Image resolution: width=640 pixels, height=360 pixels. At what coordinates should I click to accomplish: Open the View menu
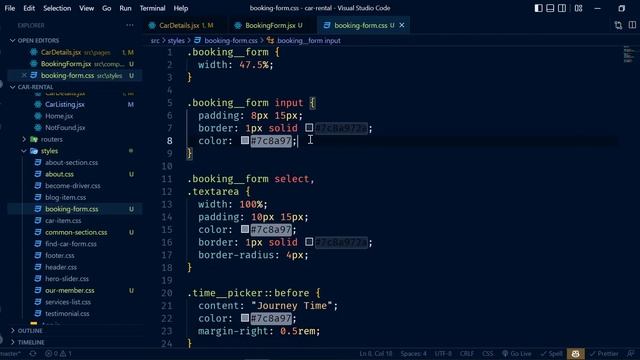[x=87, y=8]
